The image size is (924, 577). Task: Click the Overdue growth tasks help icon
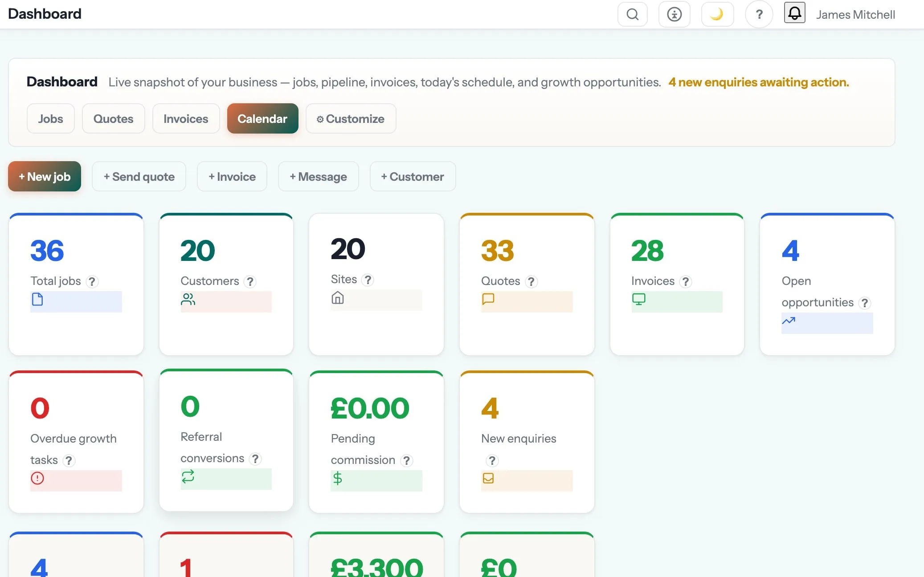click(69, 460)
